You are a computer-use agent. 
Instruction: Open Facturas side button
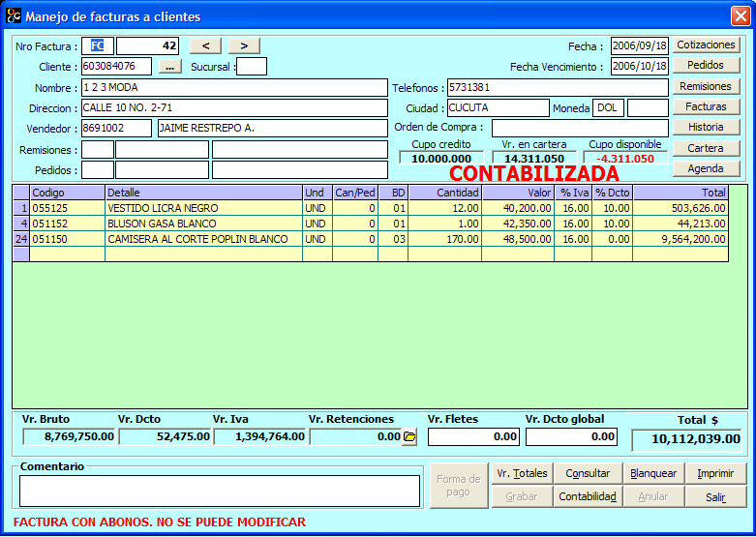pyautogui.click(x=706, y=106)
